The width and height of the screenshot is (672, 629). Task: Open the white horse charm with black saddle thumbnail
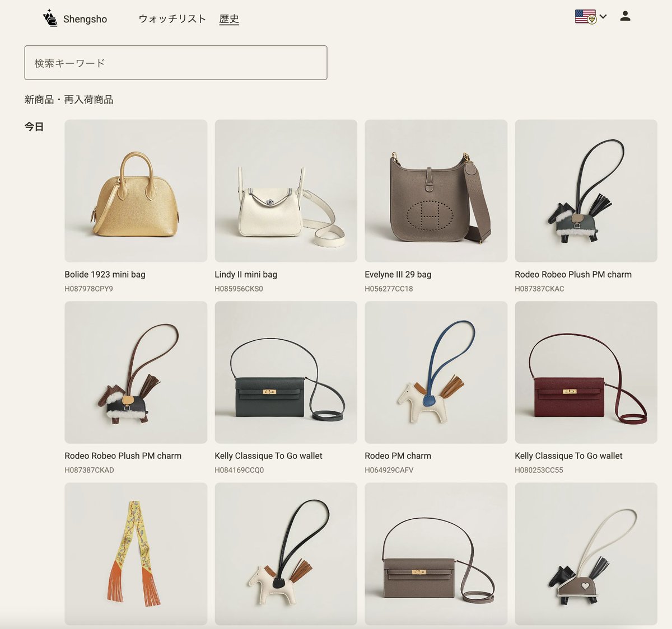pos(286,554)
